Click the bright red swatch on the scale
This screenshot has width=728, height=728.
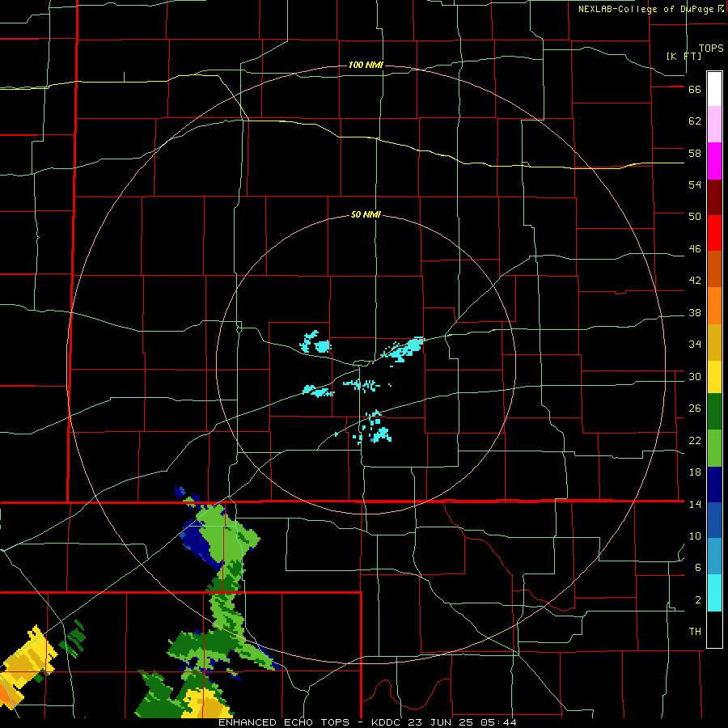click(x=714, y=233)
